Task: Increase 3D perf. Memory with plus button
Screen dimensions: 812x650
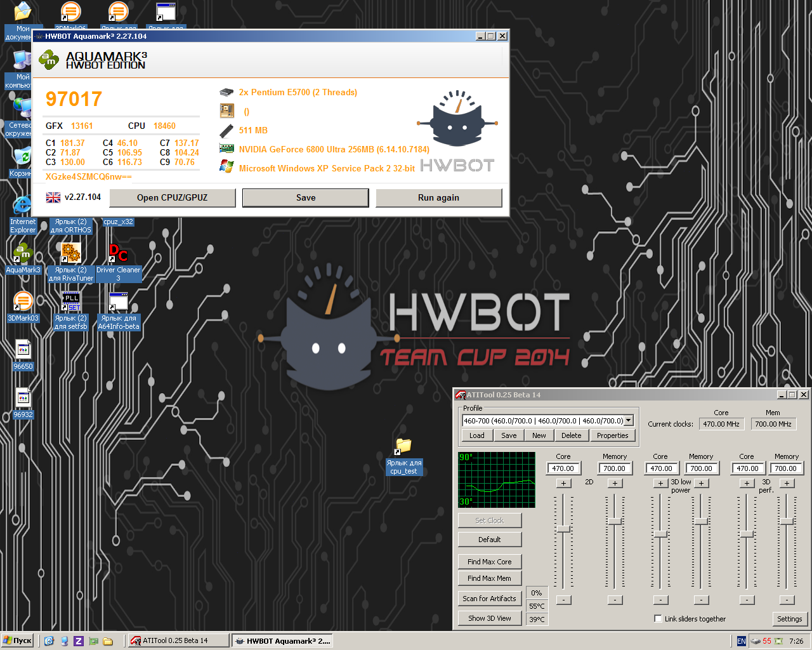Action: [787, 483]
